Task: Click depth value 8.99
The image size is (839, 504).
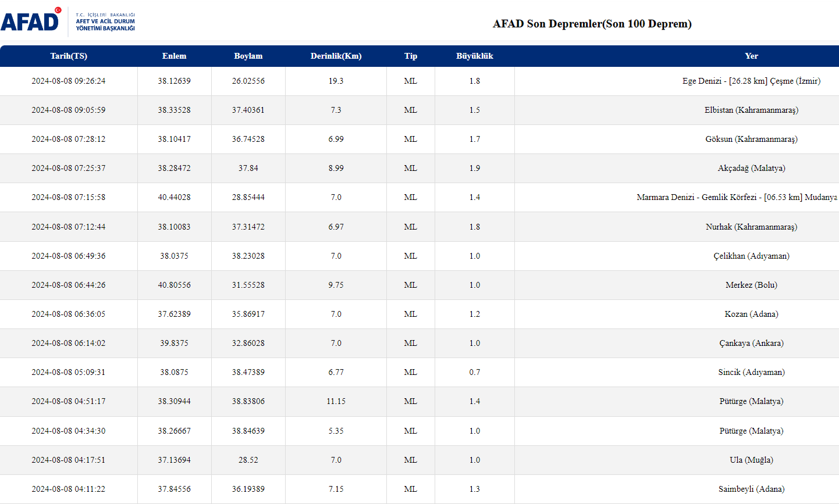Action: [x=336, y=169]
